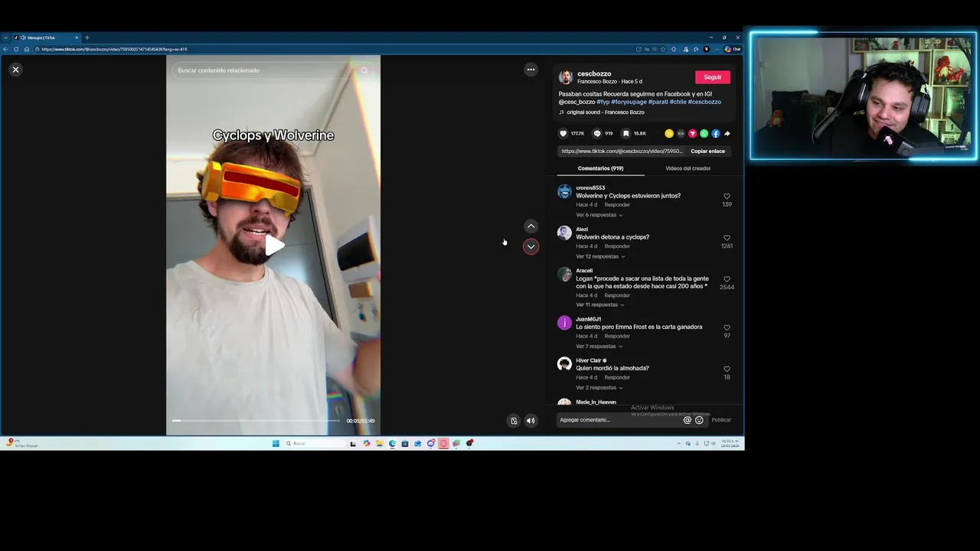Mute the video sound speaker icon

point(531,420)
